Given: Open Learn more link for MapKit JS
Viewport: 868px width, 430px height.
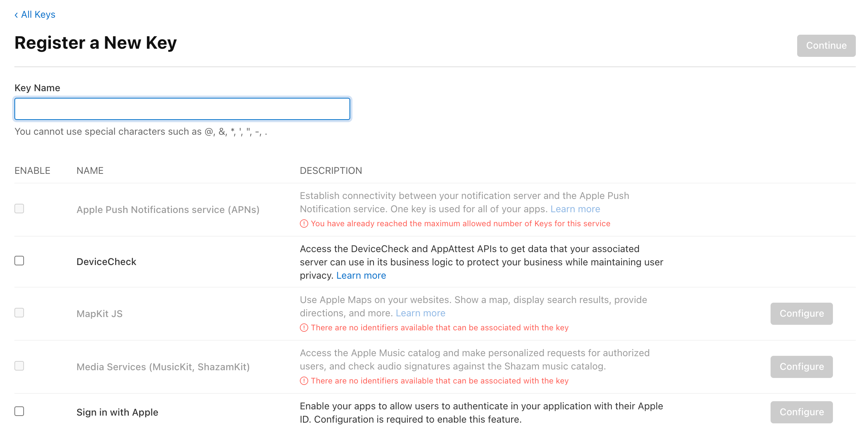Looking at the screenshot, I should pyautogui.click(x=420, y=313).
